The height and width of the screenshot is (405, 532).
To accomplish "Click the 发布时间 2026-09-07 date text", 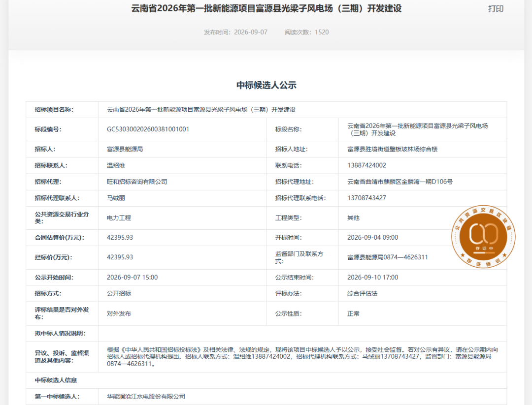I will [x=235, y=32].
